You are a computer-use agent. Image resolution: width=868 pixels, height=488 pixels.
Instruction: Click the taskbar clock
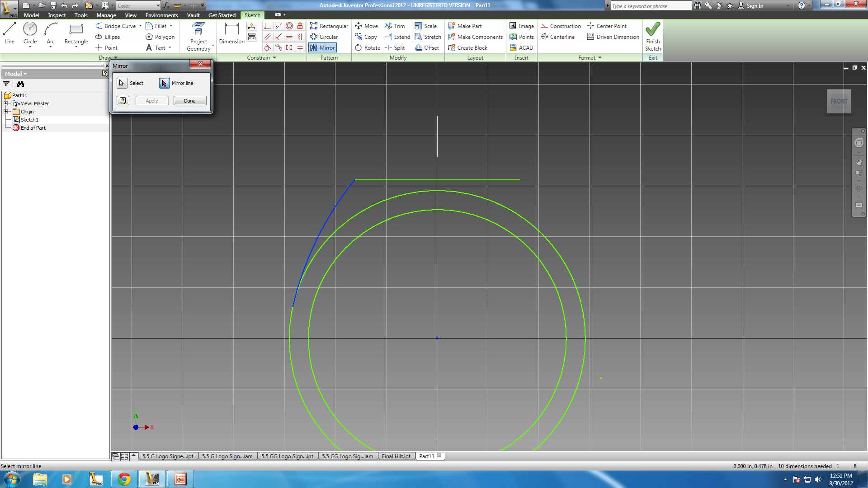(841, 479)
